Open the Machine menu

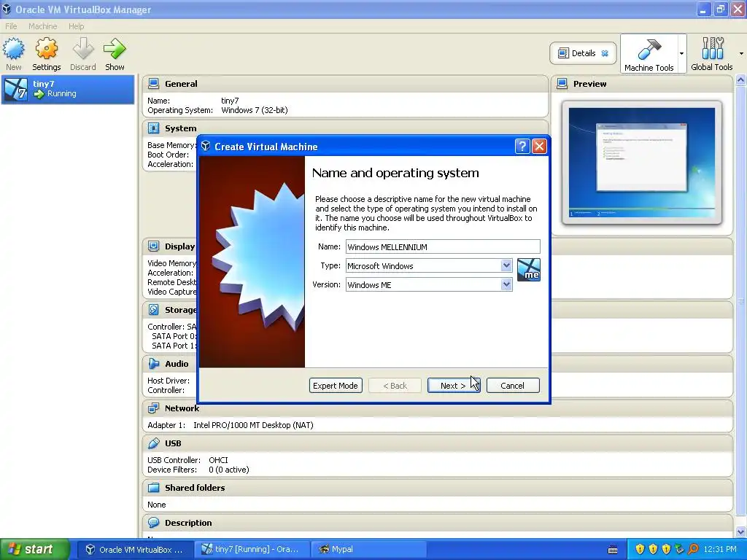click(x=42, y=26)
